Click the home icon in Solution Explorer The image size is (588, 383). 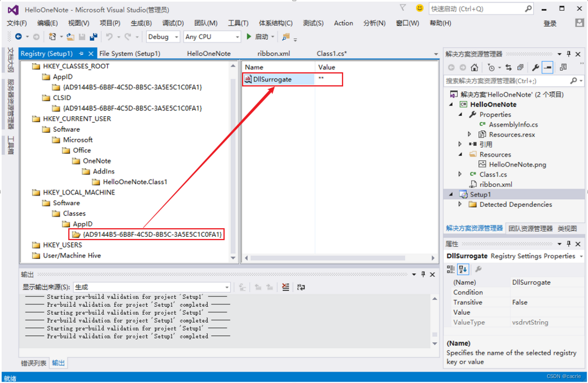(x=474, y=67)
